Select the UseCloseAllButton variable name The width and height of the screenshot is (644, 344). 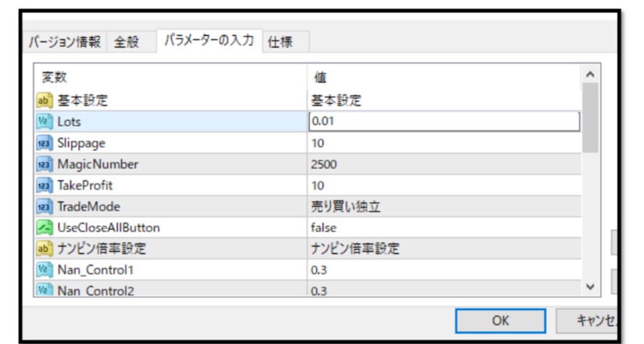click(108, 228)
